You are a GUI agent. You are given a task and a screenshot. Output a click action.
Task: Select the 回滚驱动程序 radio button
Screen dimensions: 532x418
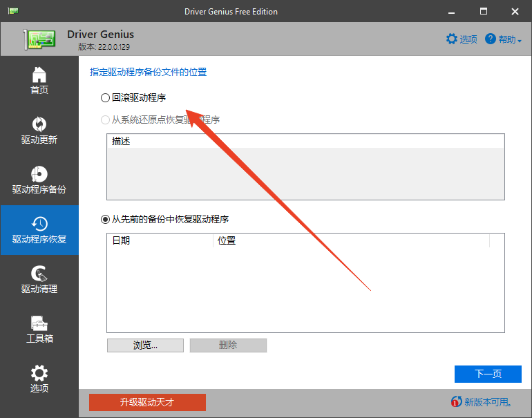pos(106,97)
